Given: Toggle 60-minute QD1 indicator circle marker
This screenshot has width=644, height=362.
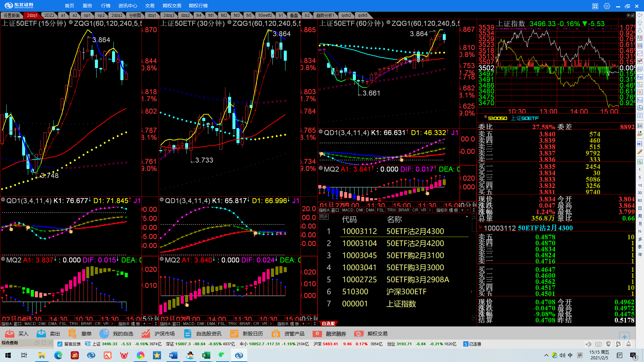Looking at the screenshot, I should coord(321,132).
